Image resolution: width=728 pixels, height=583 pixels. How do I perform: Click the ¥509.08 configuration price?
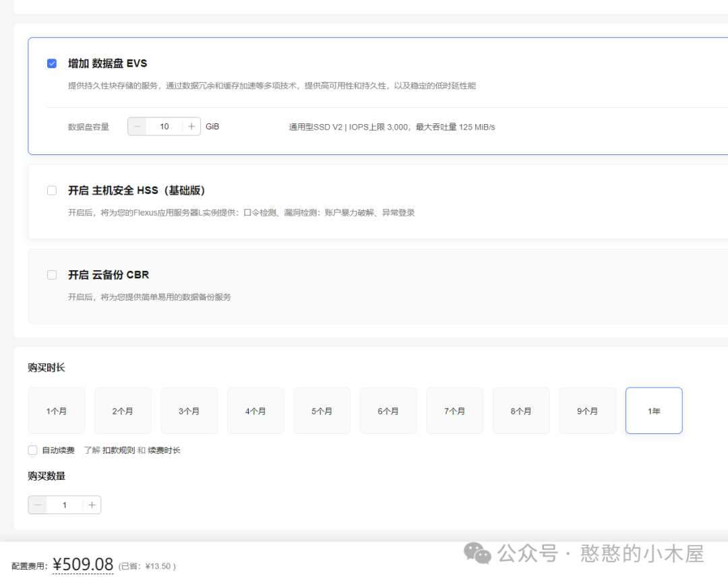[x=83, y=564]
